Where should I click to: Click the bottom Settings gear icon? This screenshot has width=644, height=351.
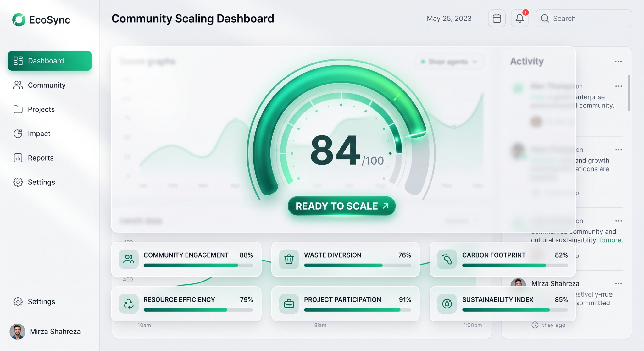click(x=18, y=302)
